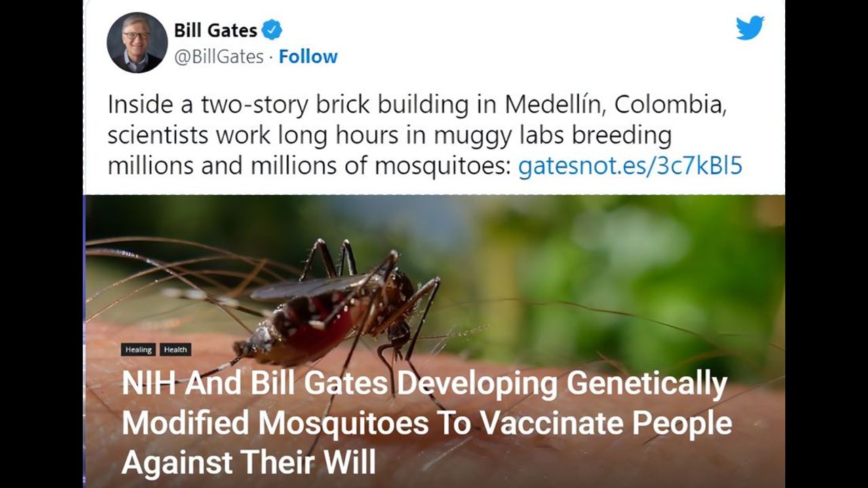Screen dimensions: 868x488
Task: Select the Health category tag
Action: click(175, 350)
